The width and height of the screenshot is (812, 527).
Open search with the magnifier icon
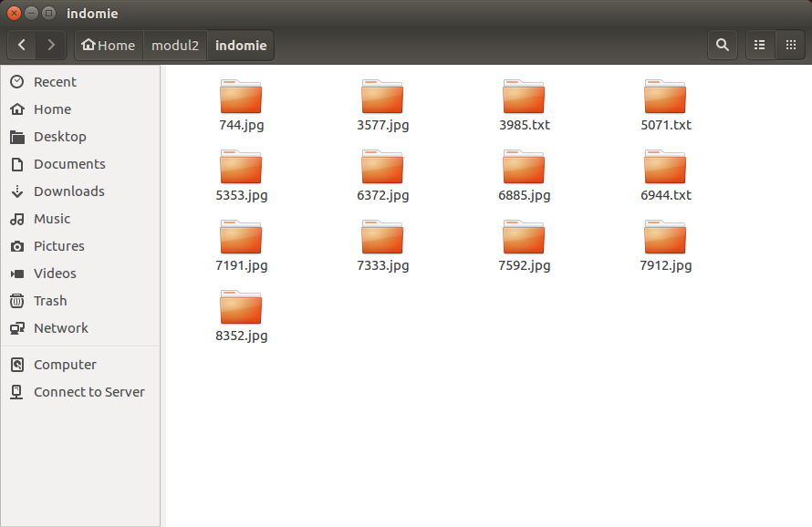pyautogui.click(x=723, y=45)
